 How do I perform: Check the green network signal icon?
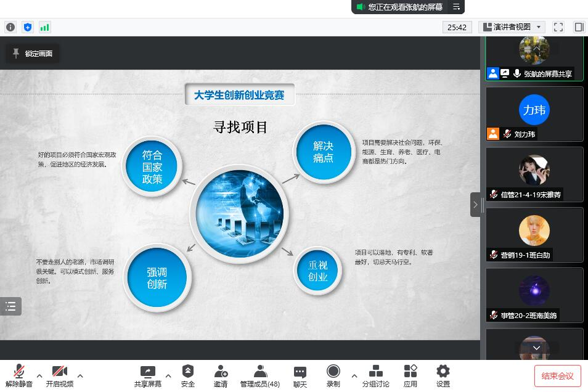coord(44,27)
